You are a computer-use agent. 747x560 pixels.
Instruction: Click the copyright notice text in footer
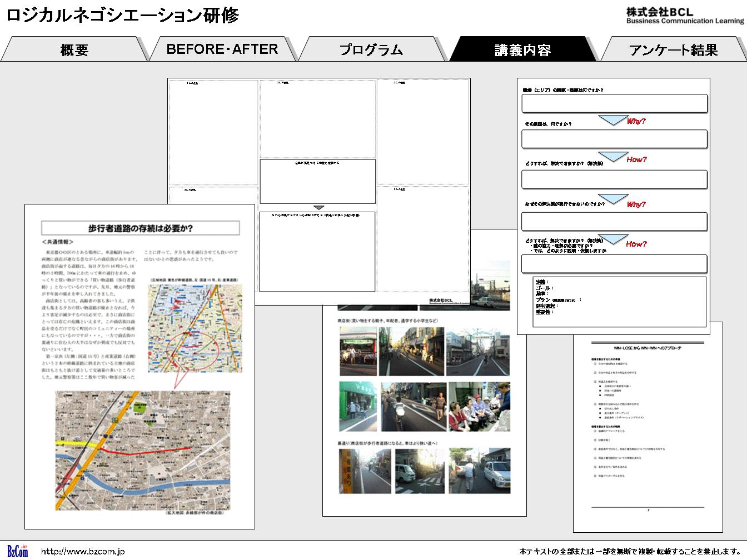631,552
